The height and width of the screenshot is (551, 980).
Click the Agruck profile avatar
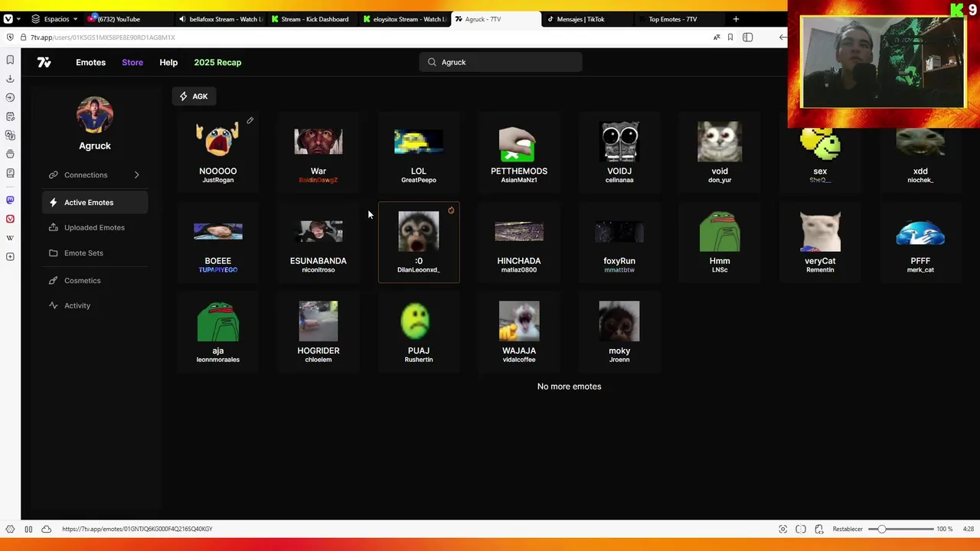pos(95,115)
